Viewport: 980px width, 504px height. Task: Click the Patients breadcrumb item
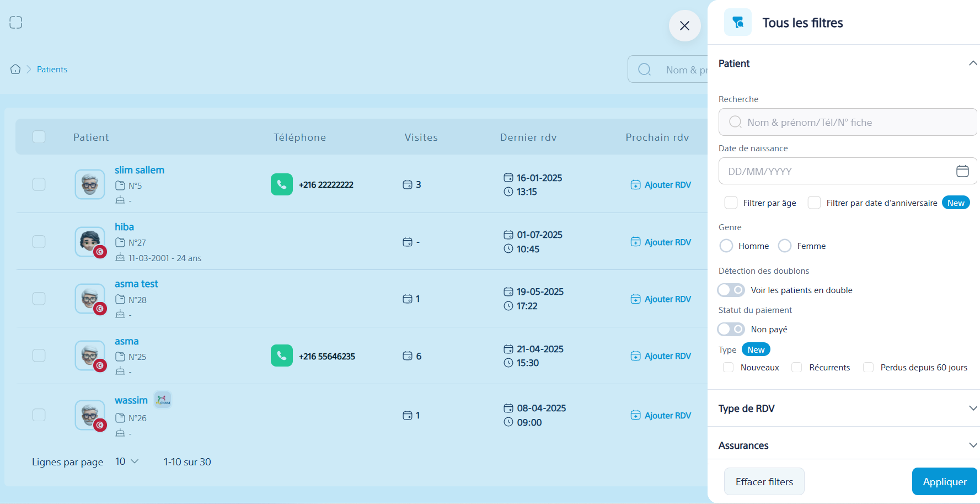tap(52, 69)
